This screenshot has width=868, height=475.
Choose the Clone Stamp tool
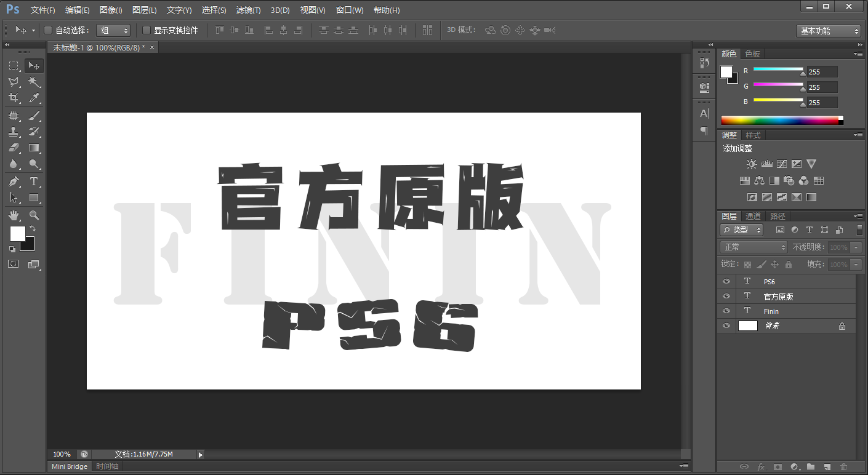pyautogui.click(x=14, y=132)
